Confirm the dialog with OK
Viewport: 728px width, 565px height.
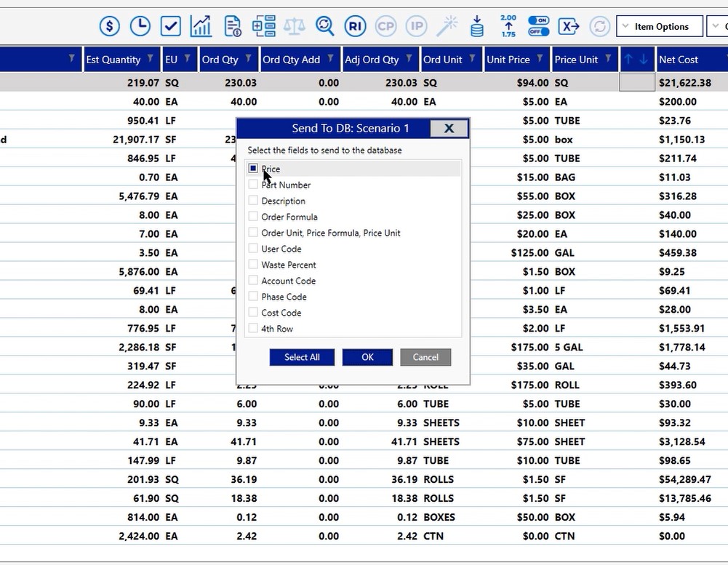tap(367, 357)
